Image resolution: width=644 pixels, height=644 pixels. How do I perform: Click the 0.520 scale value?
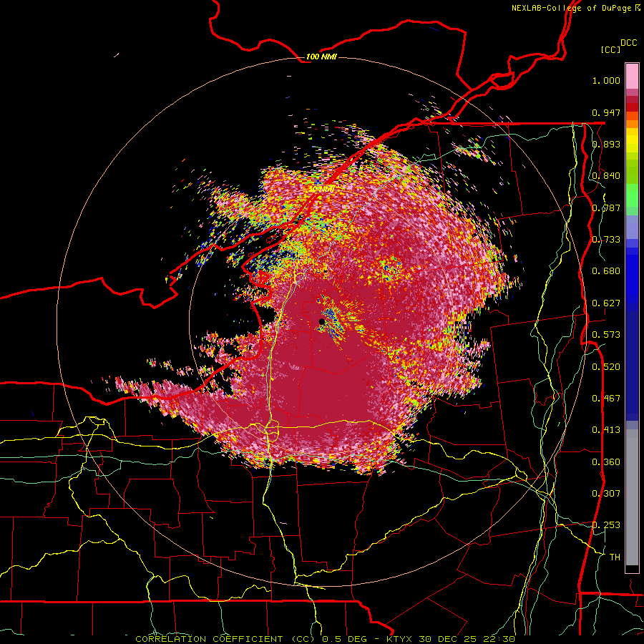tap(606, 367)
